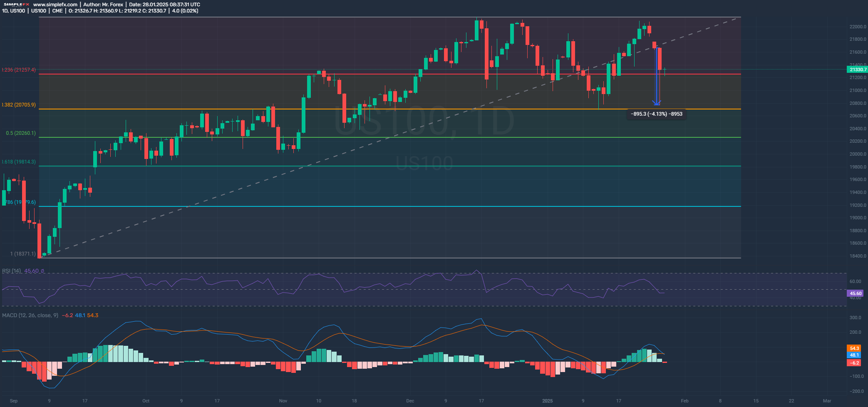The height and width of the screenshot is (407, 868).
Task: Select the RSI (14) indicator label
Action: point(12,271)
